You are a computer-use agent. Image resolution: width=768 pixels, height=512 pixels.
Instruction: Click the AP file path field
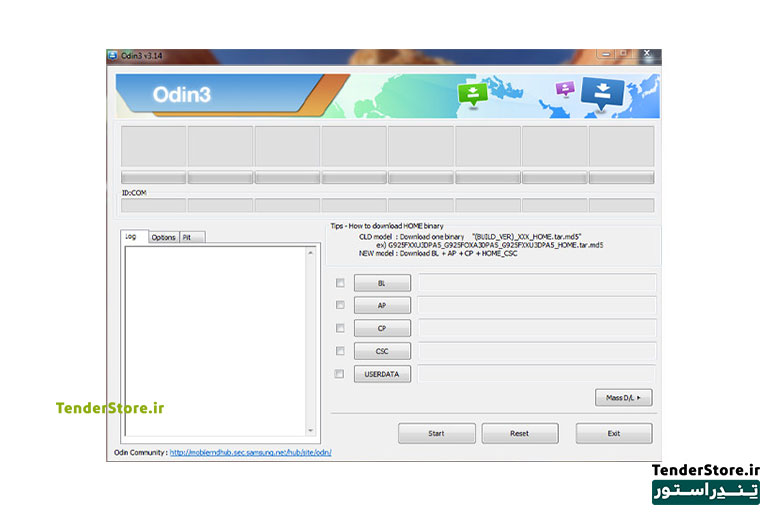pos(537,305)
